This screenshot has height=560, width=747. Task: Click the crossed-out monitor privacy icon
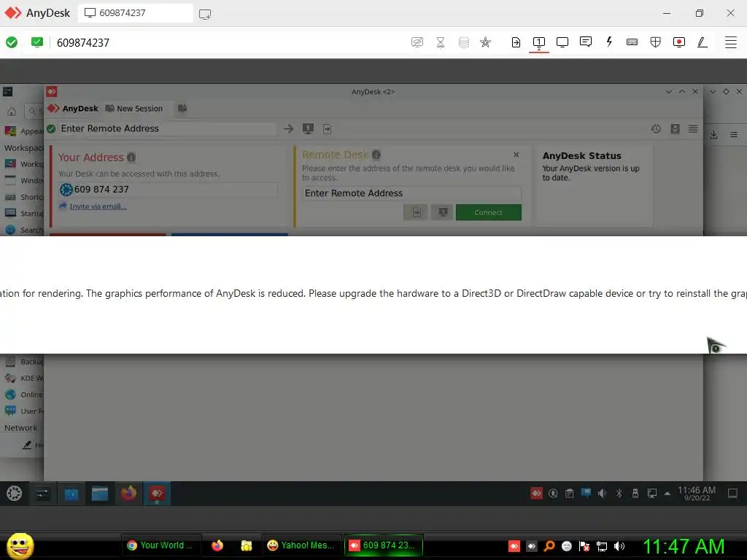point(417,42)
